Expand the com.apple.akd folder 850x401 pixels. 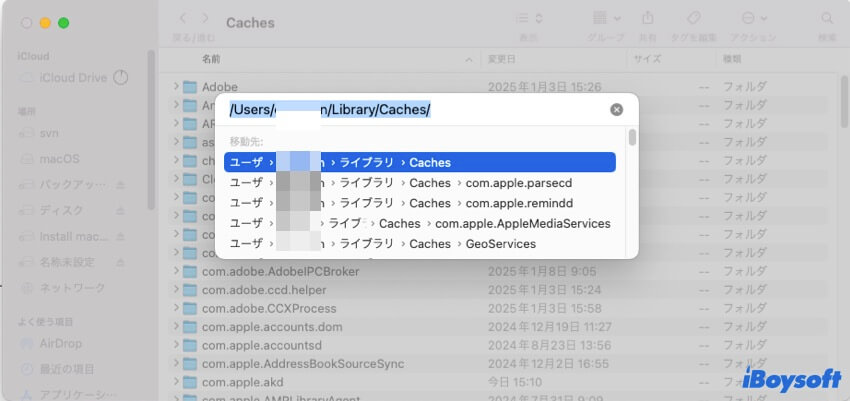pyautogui.click(x=176, y=381)
